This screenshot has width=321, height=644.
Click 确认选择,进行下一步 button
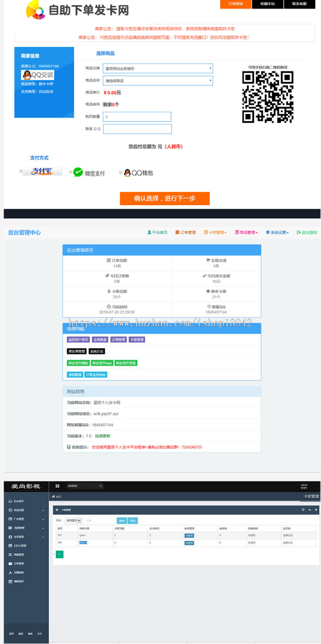coord(165,198)
